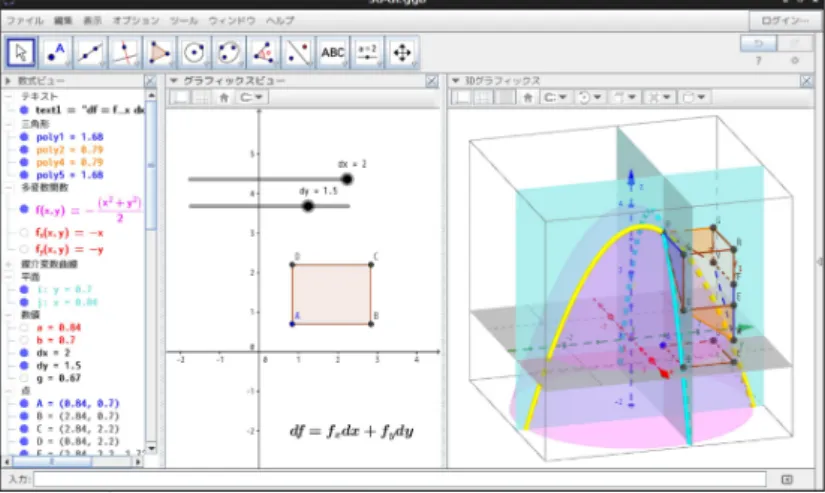The height and width of the screenshot is (493, 825).
Task: Activate the Move Graphics View tool
Action: (x=402, y=53)
